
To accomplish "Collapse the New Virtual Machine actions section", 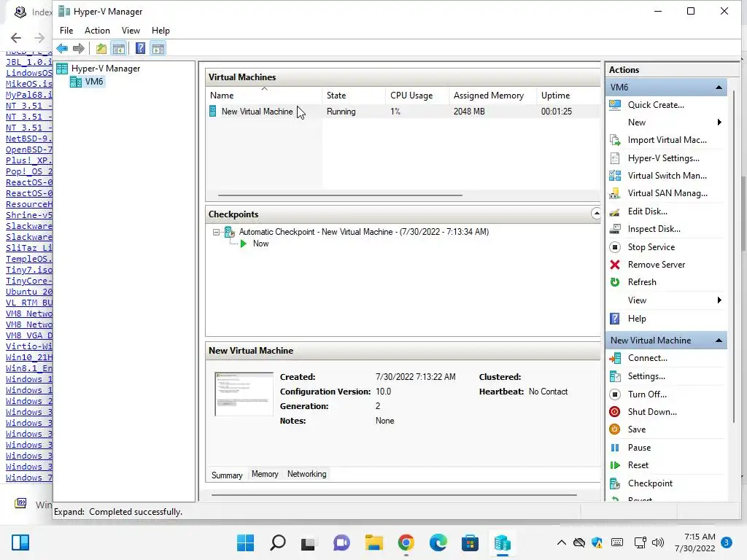I will [x=719, y=341].
